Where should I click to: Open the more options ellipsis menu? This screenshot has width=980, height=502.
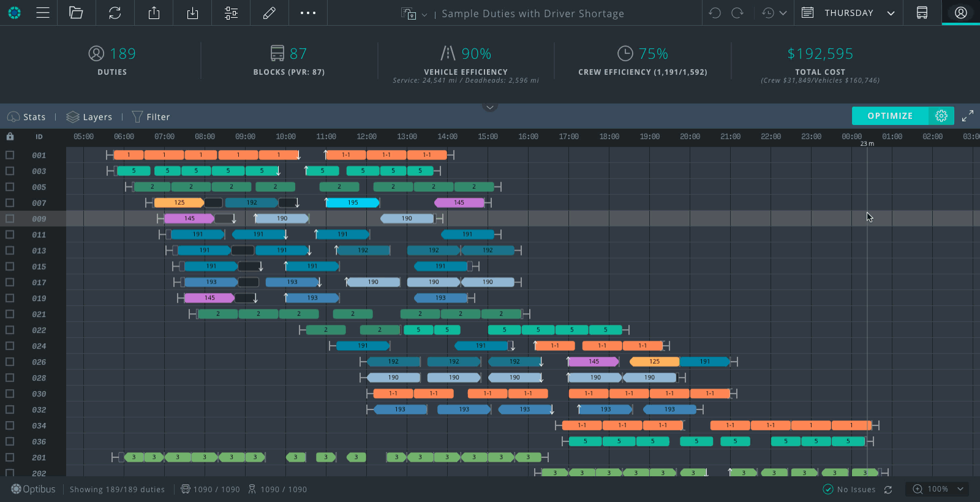pos(308,13)
